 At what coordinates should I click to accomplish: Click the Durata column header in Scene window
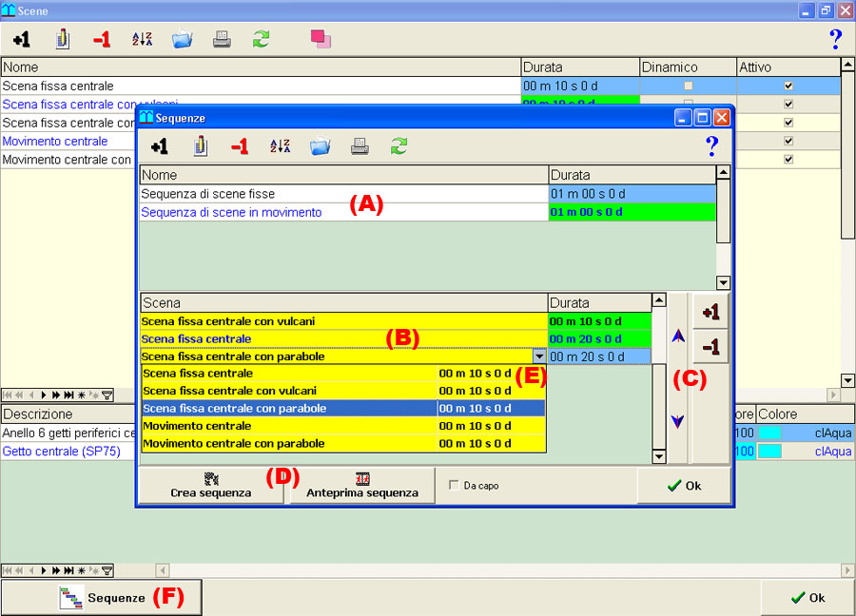point(580,67)
